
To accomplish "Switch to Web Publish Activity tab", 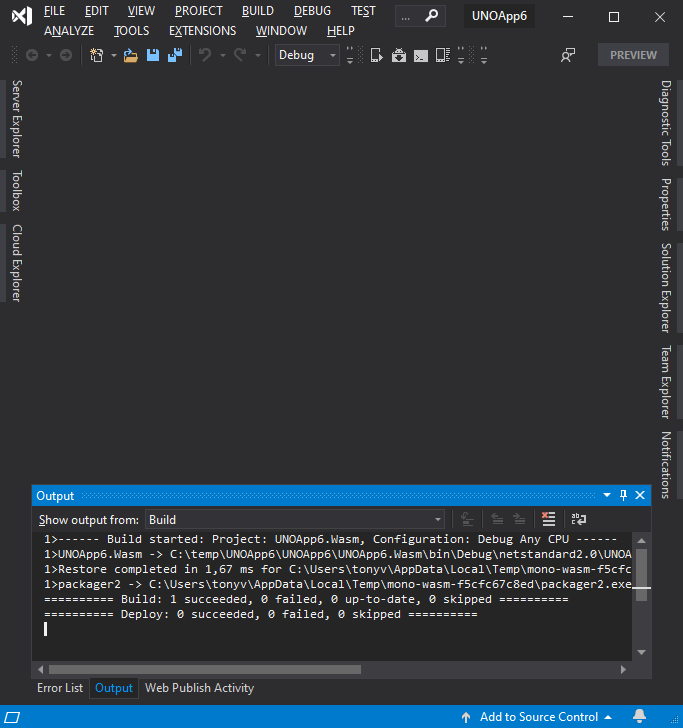I will (x=200, y=688).
